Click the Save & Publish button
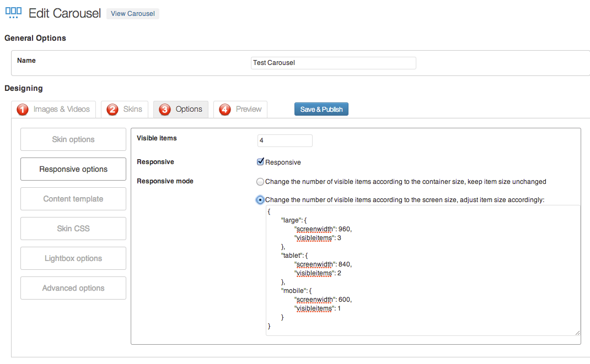Screen dimensions: 590x364 tap(321, 109)
